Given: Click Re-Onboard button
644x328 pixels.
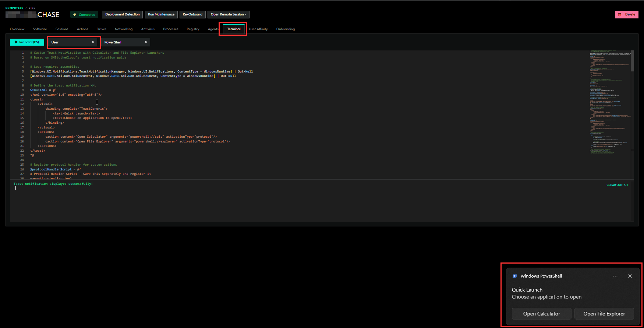Looking at the screenshot, I should [192, 14].
